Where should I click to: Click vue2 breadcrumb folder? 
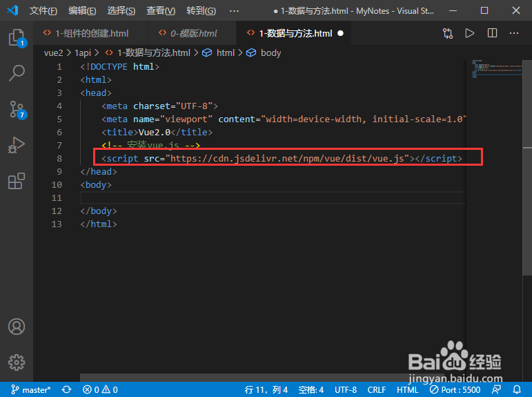(x=53, y=53)
